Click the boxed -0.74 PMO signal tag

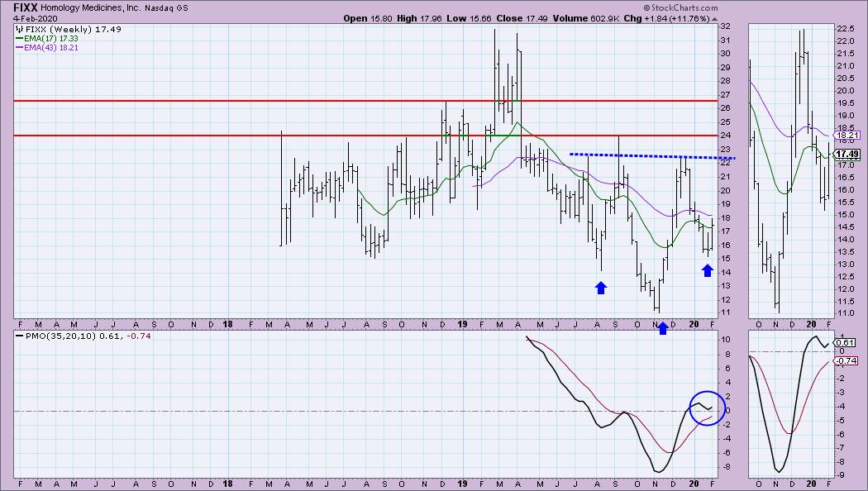point(847,361)
